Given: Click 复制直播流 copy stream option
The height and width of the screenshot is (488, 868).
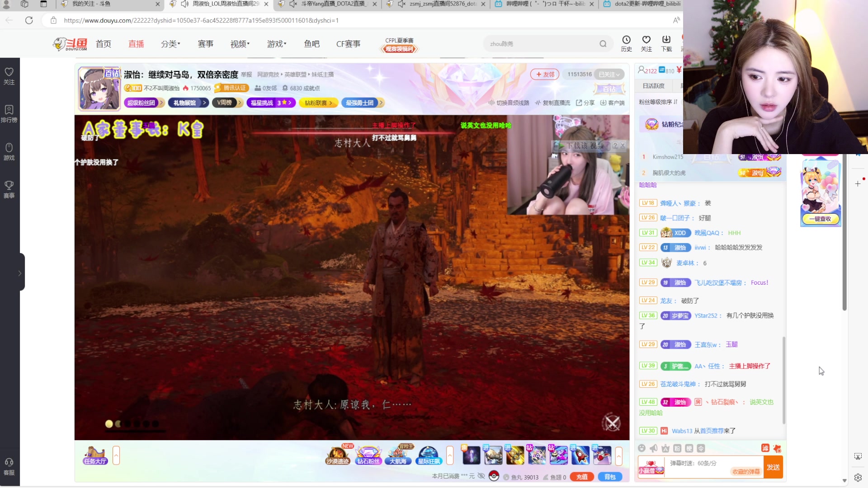Looking at the screenshot, I should (552, 103).
